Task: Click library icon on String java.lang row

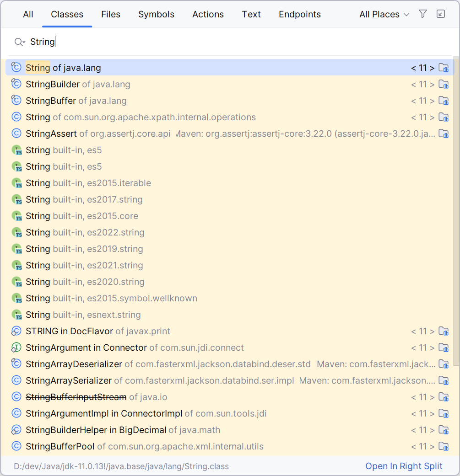Action: (444, 68)
